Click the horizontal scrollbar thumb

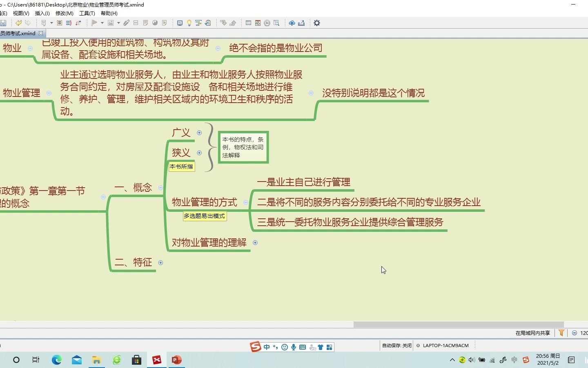pos(458,324)
